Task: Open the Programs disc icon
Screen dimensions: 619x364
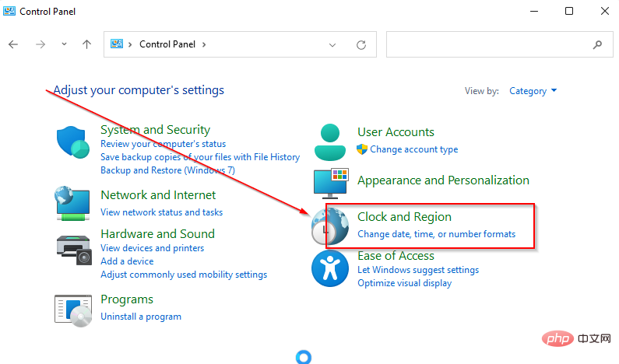Action: [73, 309]
